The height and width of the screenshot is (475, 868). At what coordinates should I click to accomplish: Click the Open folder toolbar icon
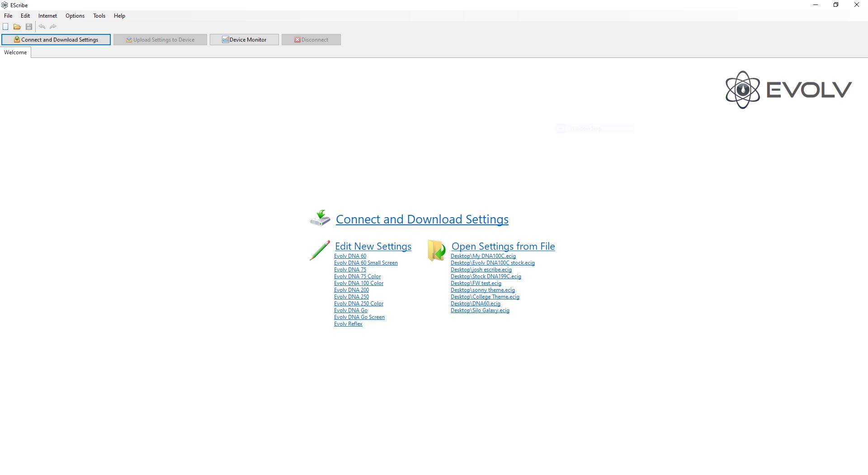coord(17,27)
